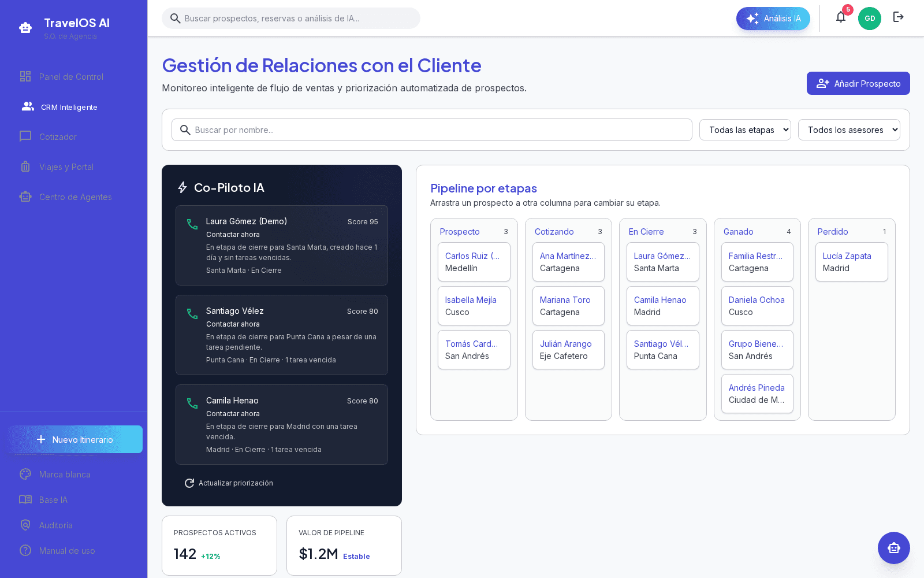Click the phone icon for Laura Gómez
This screenshot has height=578, width=924.
(192, 224)
